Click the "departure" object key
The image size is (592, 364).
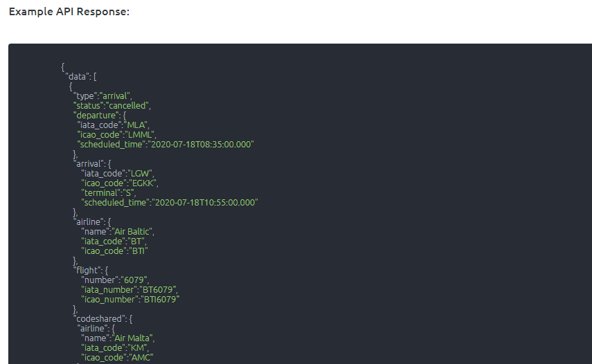(96, 116)
